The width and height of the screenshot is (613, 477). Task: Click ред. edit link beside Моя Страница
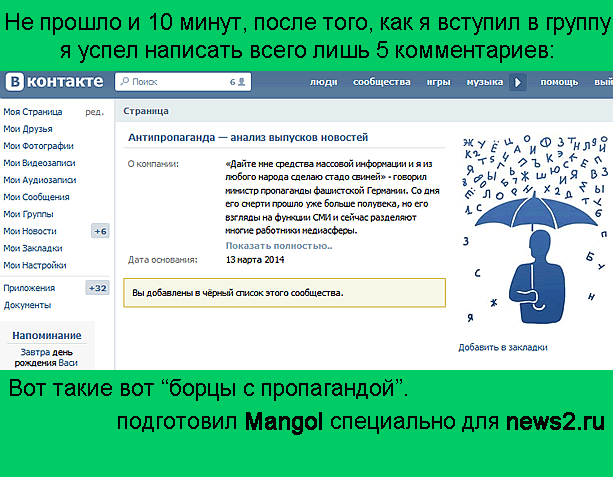[95, 112]
